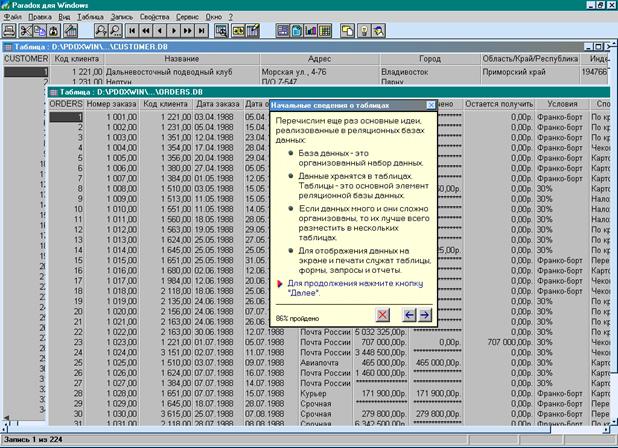Click the Locate field value magnifier
The height and width of the screenshot is (448, 618).
point(101,30)
